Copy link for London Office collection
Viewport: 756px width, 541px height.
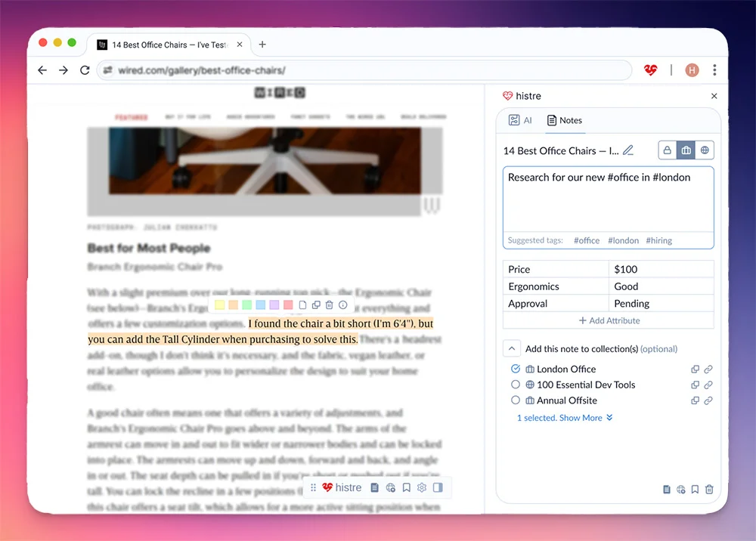(708, 369)
